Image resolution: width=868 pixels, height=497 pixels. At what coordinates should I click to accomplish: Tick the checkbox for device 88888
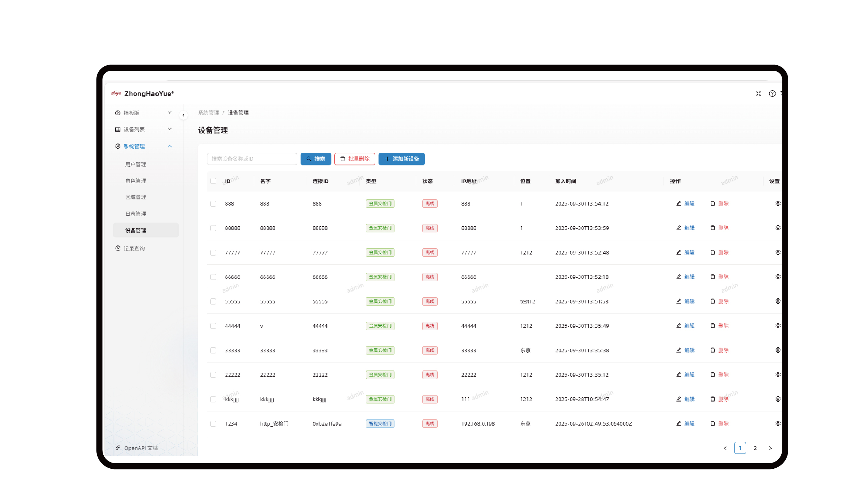(213, 228)
